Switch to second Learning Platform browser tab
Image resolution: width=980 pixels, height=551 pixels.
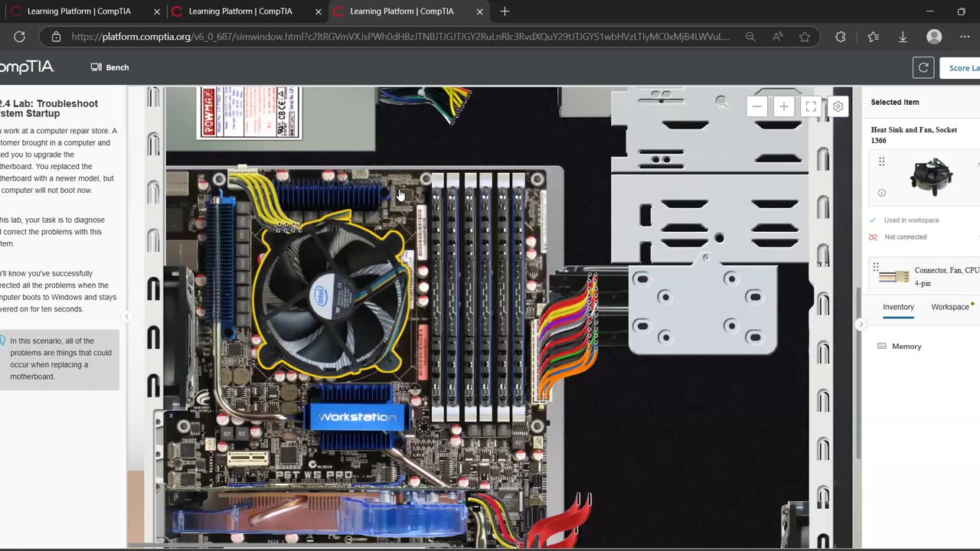(240, 11)
